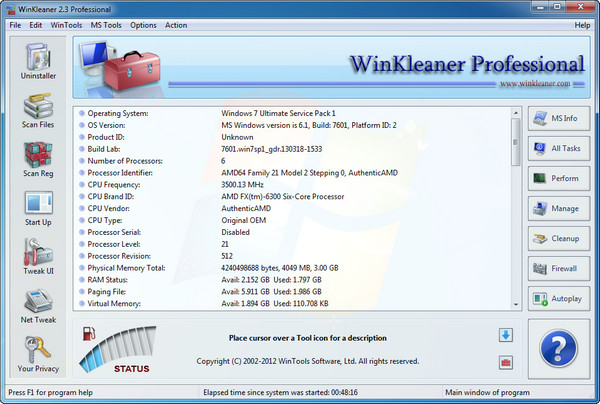This screenshot has height=404, width=600.
Task: Open the MS Tools menu
Action: coord(106,25)
